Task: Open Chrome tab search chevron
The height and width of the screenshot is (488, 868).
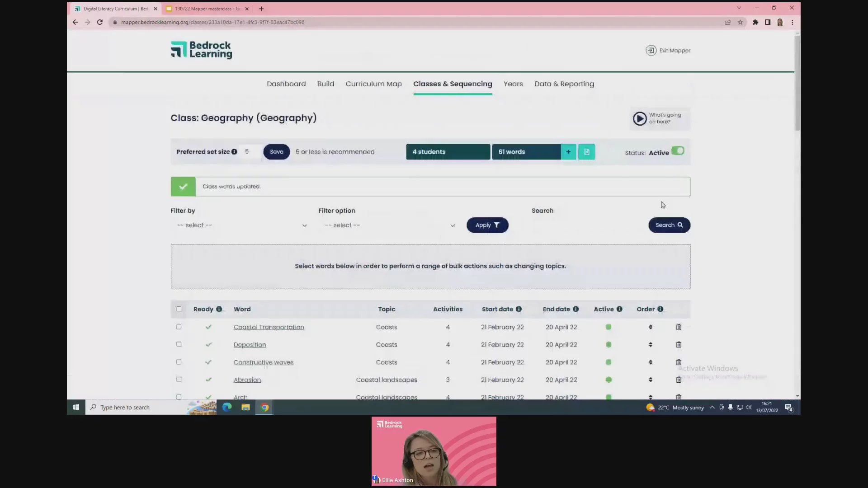Action: click(739, 8)
